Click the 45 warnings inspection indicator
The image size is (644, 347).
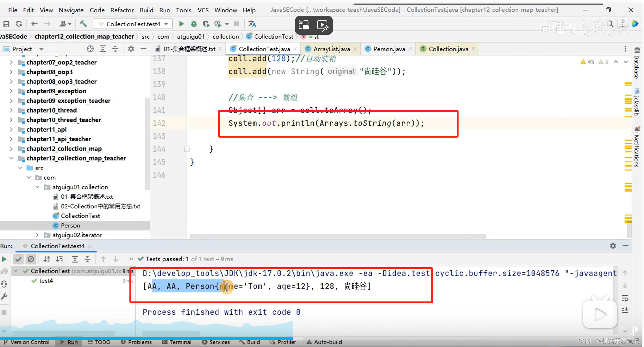click(x=587, y=62)
